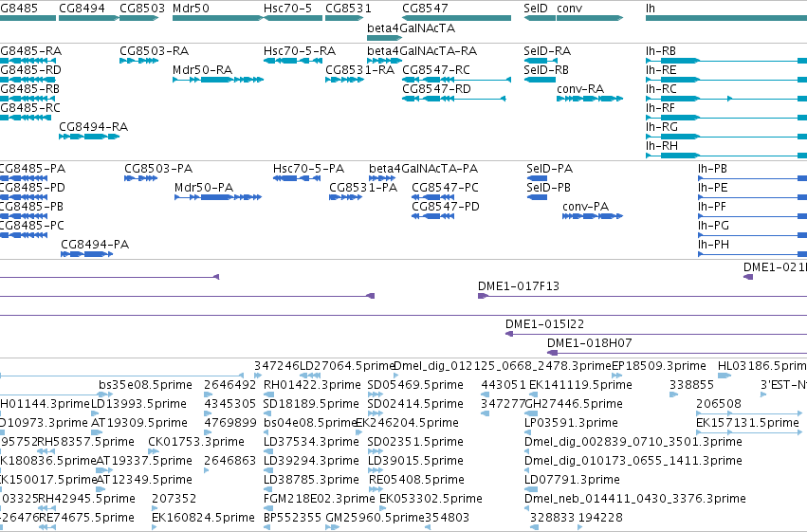Click the CG8547 gene bar

pyautogui.click(x=456, y=18)
